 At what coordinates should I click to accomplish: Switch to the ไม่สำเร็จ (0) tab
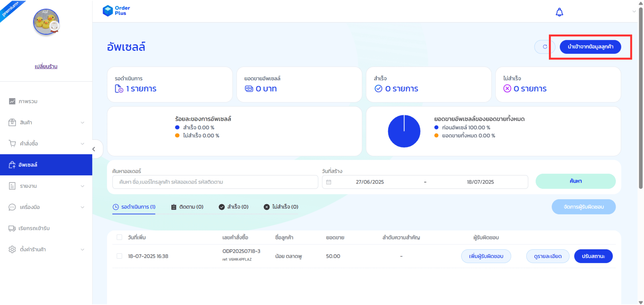pyautogui.click(x=281, y=207)
